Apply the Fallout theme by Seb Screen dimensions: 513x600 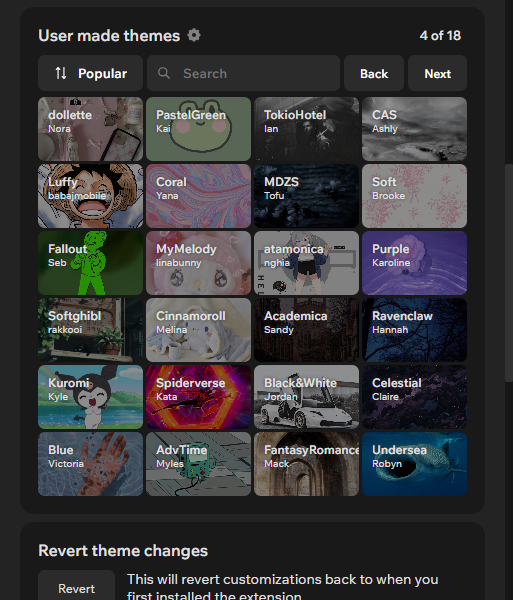90,263
